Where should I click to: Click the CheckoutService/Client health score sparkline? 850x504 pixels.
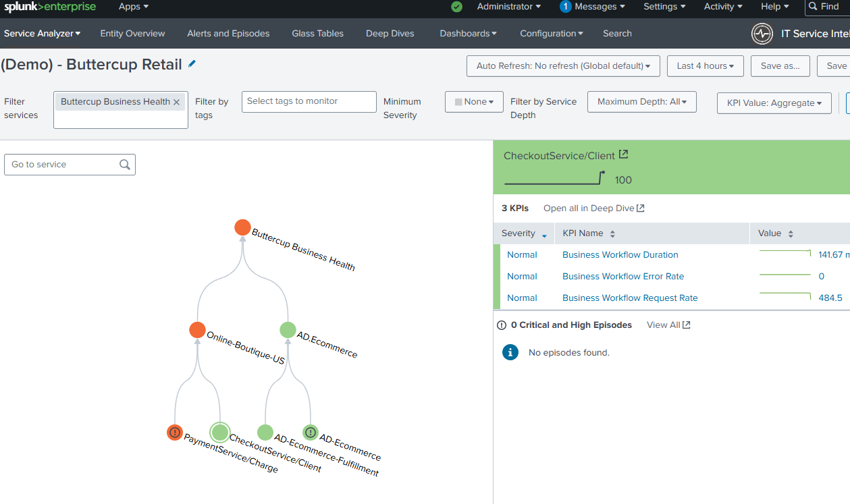click(554, 178)
